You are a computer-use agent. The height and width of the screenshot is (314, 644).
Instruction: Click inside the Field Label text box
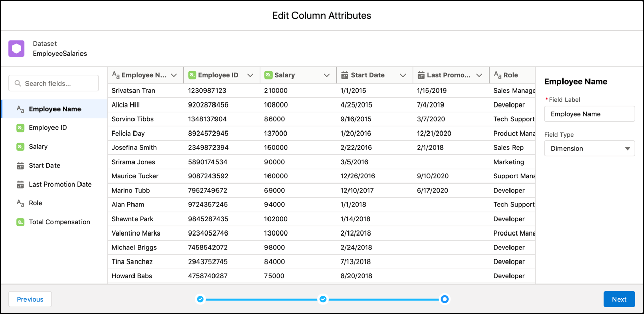[589, 114]
